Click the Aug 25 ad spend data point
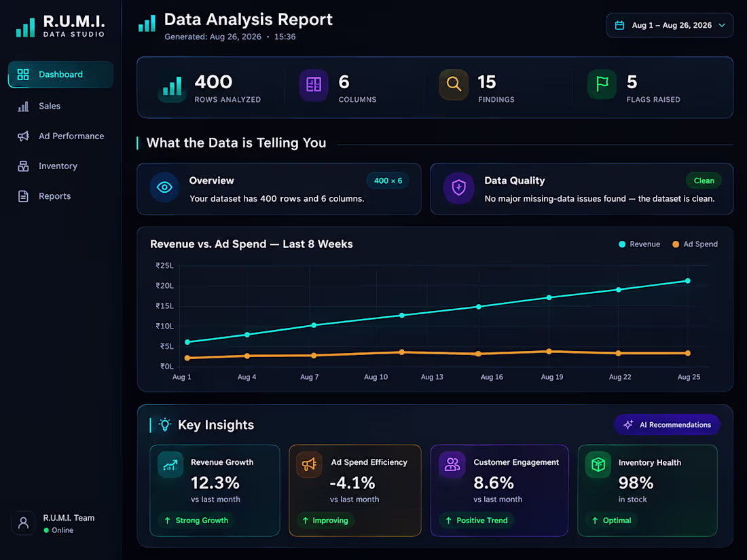 click(x=687, y=354)
